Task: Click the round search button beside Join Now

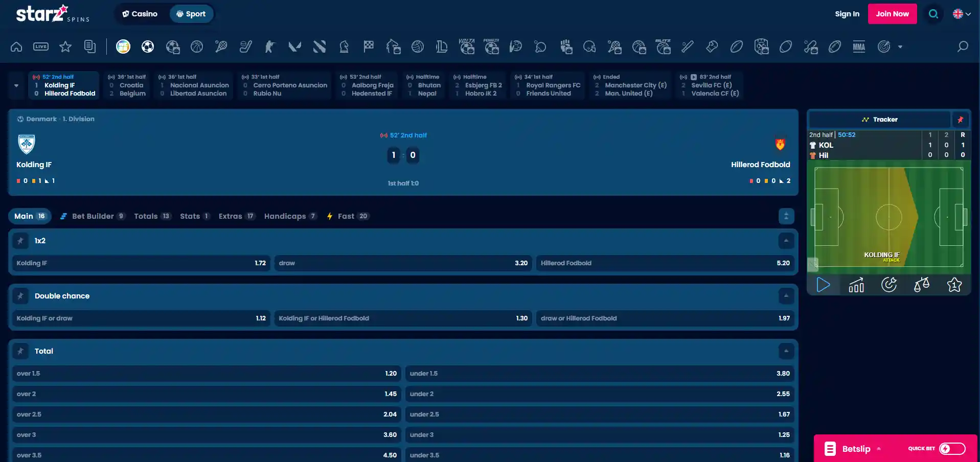Action: [933, 14]
